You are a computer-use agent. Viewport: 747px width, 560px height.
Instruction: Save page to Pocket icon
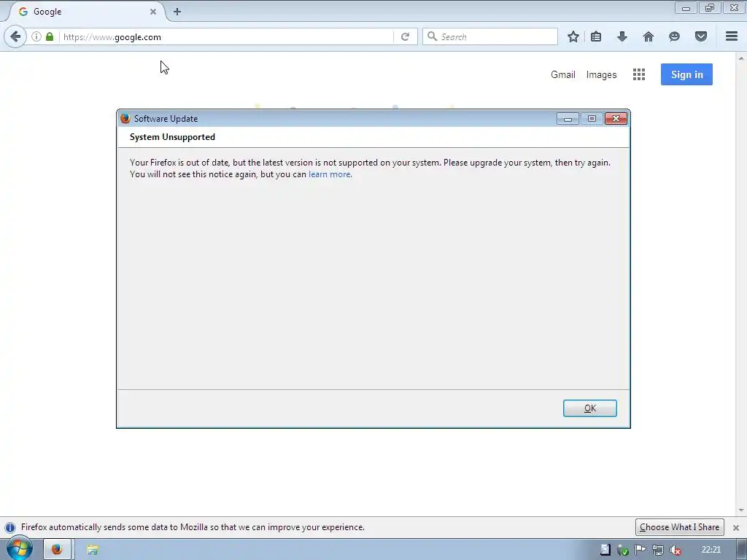700,36
